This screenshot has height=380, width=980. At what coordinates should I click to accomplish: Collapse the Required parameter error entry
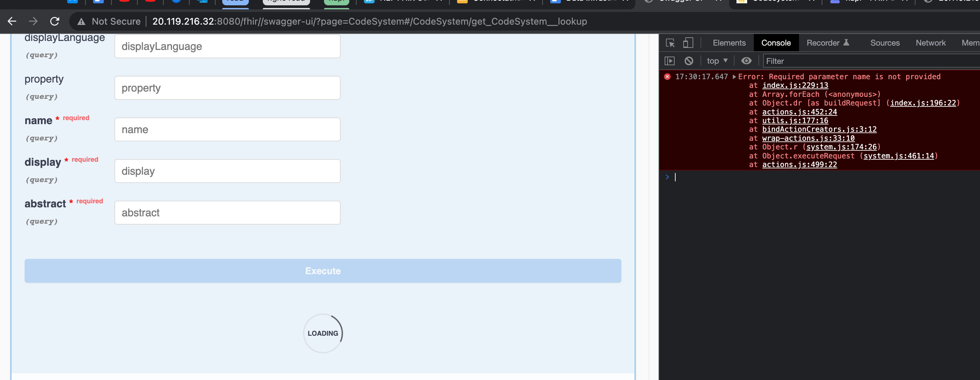coord(734,77)
